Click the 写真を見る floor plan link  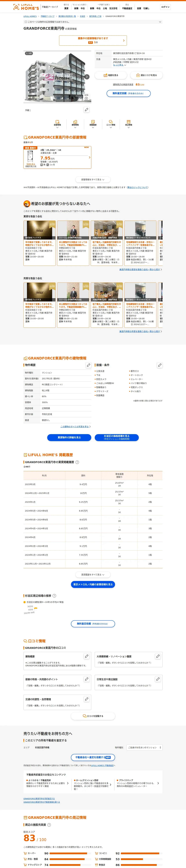pyautogui.click(x=31, y=164)
